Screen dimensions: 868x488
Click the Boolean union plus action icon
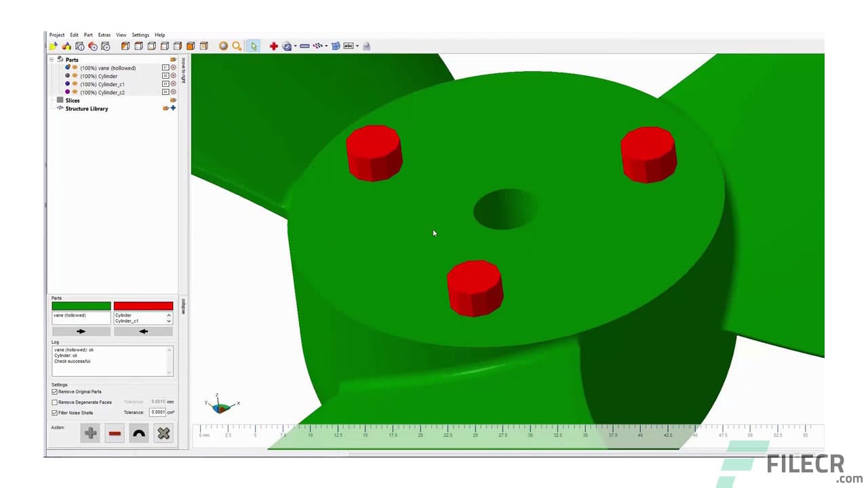90,433
